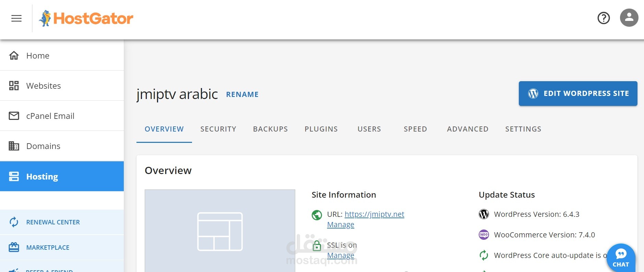Click the site preview placeholder thumbnail

[220, 231]
